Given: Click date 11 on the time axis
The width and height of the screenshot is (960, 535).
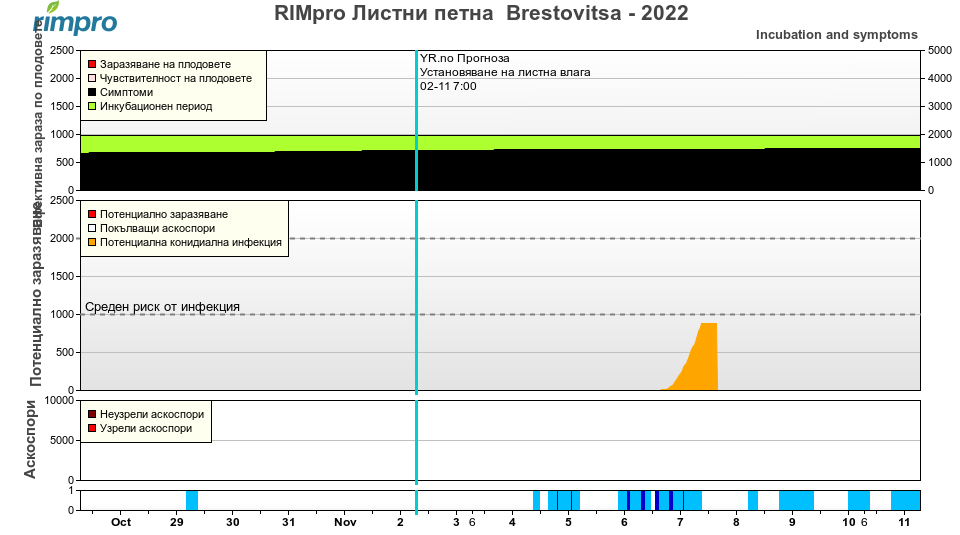Looking at the screenshot, I should tap(904, 522).
